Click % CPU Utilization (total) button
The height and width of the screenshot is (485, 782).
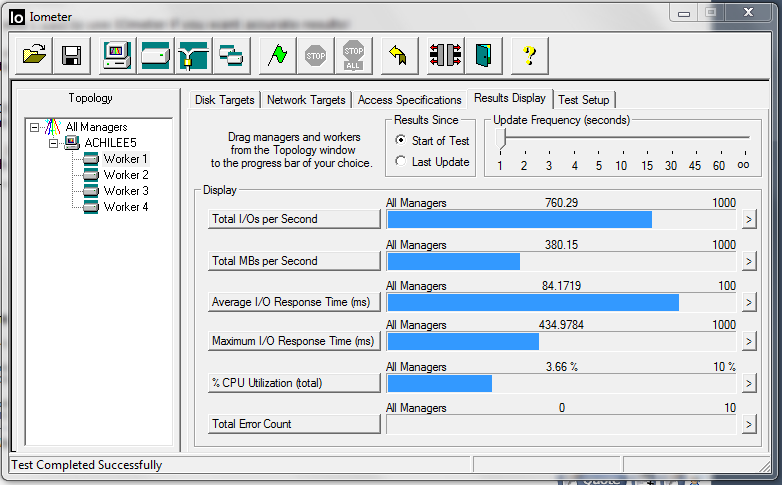click(x=294, y=383)
